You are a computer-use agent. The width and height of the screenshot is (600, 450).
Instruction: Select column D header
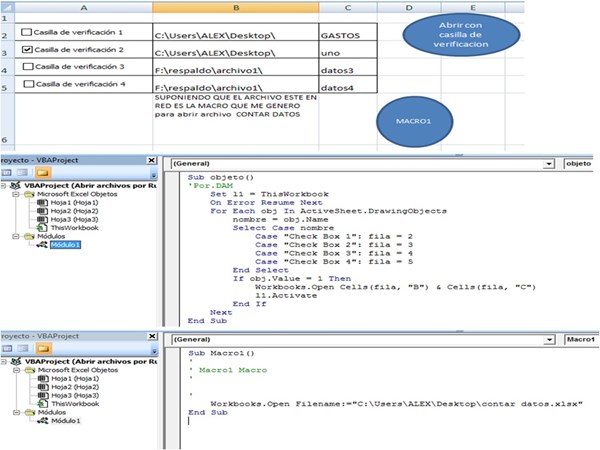click(x=409, y=7)
